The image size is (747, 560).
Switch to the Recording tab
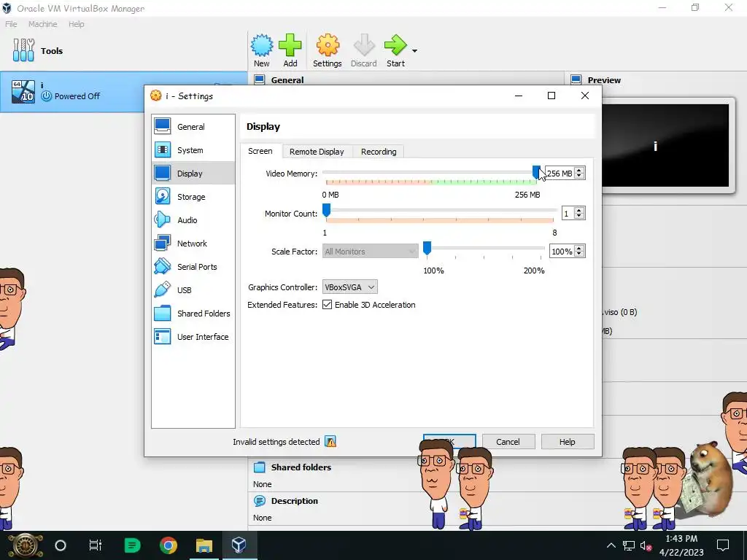(379, 152)
